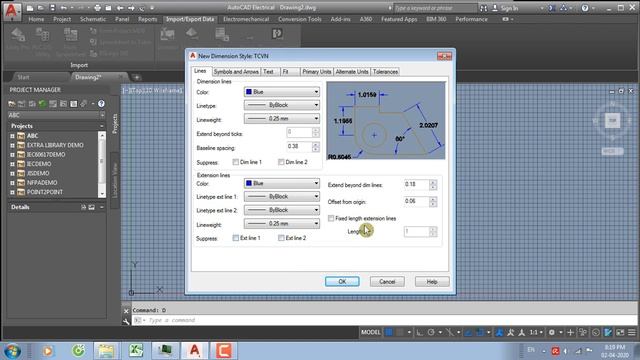Click OK in dimension style dialog

342,282
